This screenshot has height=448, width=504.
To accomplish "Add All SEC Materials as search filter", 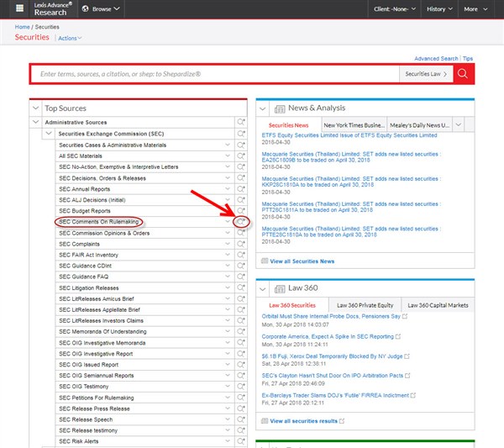I will tap(241, 156).
